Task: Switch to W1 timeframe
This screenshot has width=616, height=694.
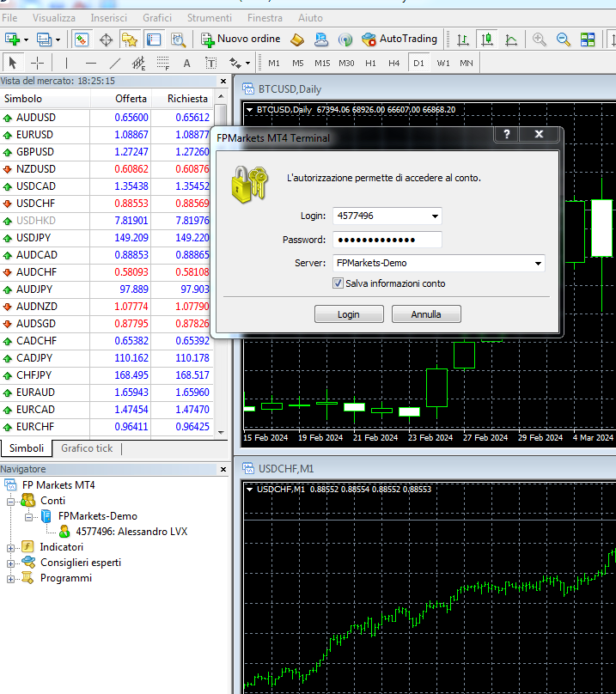Action: pos(443,64)
